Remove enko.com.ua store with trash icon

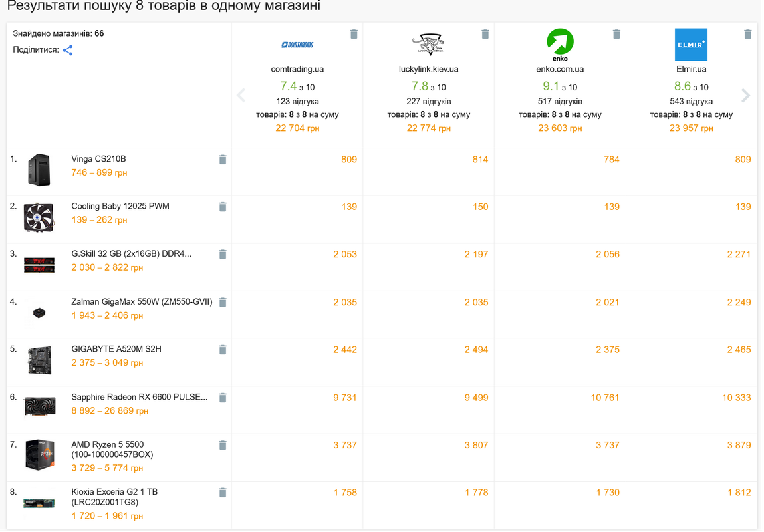coord(618,34)
